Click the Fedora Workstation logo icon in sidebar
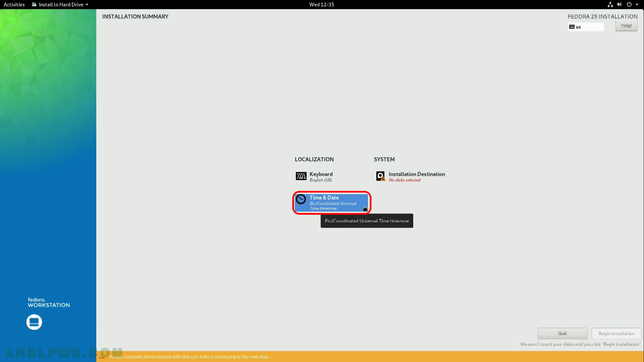The width and height of the screenshot is (644, 362). click(x=34, y=322)
